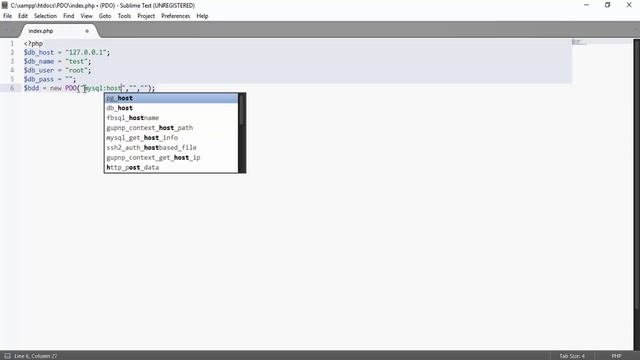The image size is (640, 360).
Task: Choose mysql_get_host_info suggestion
Action: point(171,138)
